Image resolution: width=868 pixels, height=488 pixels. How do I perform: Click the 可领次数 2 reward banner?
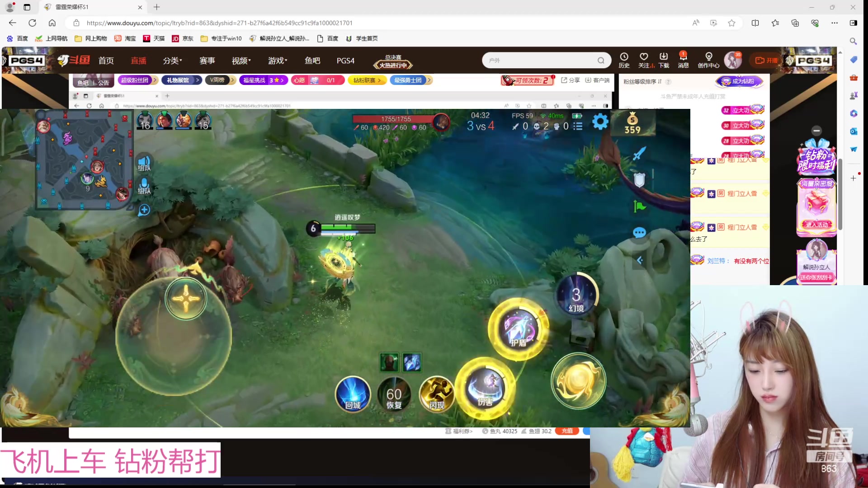(528, 80)
